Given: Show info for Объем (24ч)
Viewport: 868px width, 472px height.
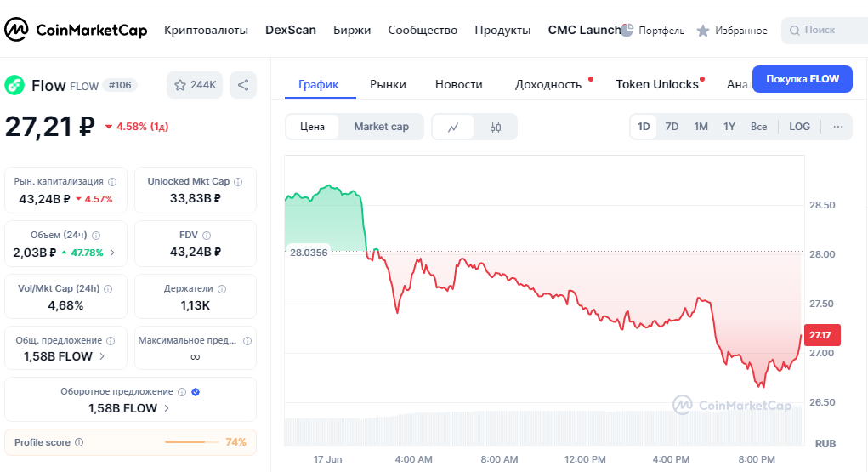Looking at the screenshot, I should pyautogui.click(x=96, y=236).
